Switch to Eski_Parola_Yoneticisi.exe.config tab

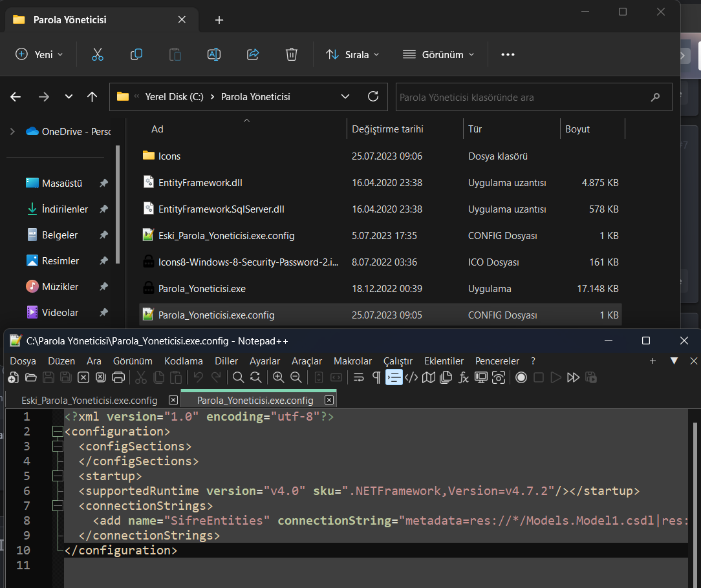(x=89, y=400)
